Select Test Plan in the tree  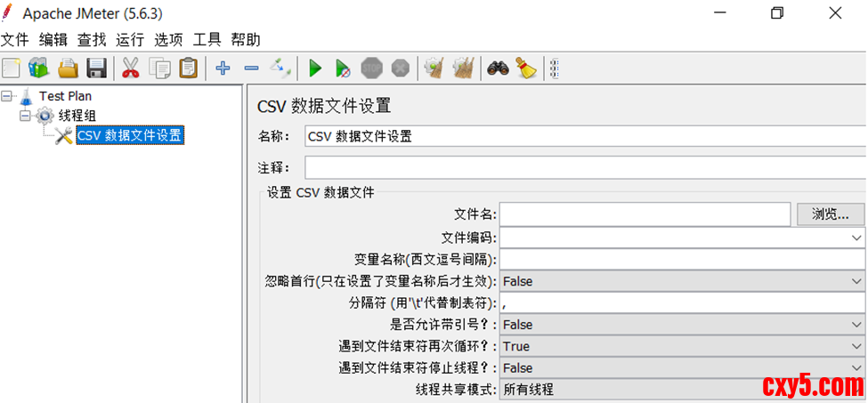point(65,96)
